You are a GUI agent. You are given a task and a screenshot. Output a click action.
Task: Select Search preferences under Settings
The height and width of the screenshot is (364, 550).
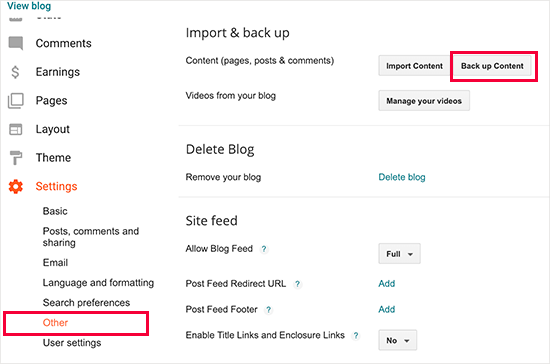(x=86, y=303)
